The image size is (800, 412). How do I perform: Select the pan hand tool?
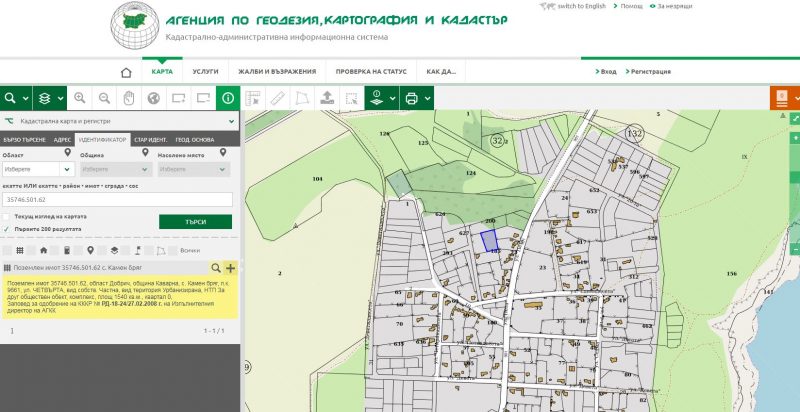129,98
